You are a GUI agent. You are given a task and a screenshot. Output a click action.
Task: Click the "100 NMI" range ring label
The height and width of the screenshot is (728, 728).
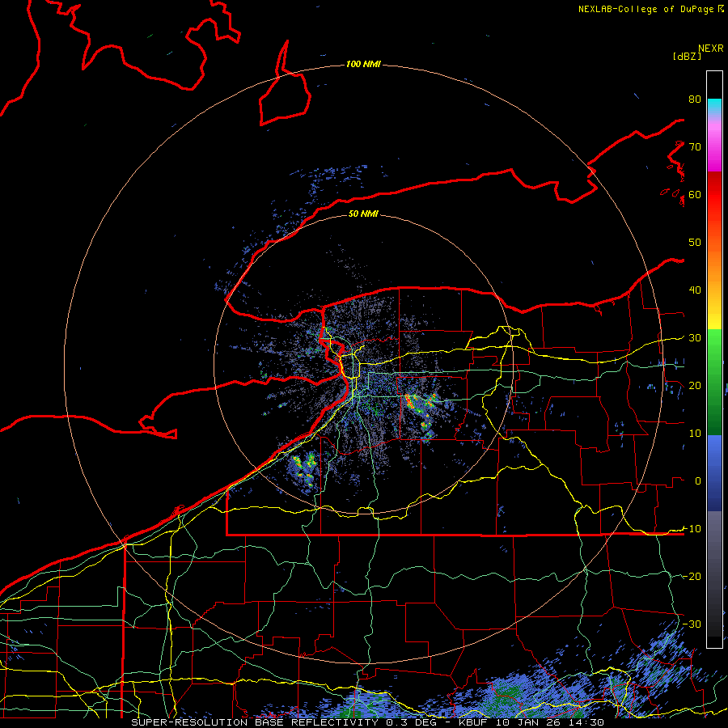pyautogui.click(x=363, y=64)
